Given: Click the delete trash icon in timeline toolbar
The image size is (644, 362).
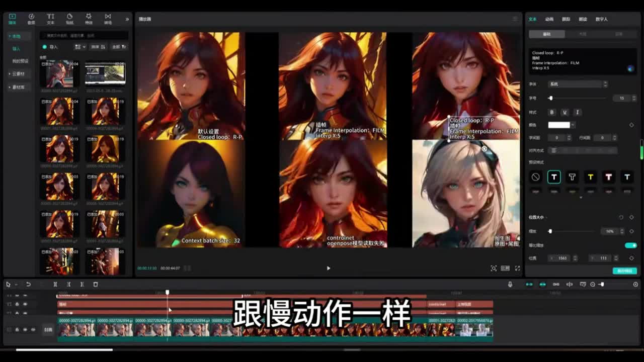Looking at the screenshot, I should [x=96, y=285].
